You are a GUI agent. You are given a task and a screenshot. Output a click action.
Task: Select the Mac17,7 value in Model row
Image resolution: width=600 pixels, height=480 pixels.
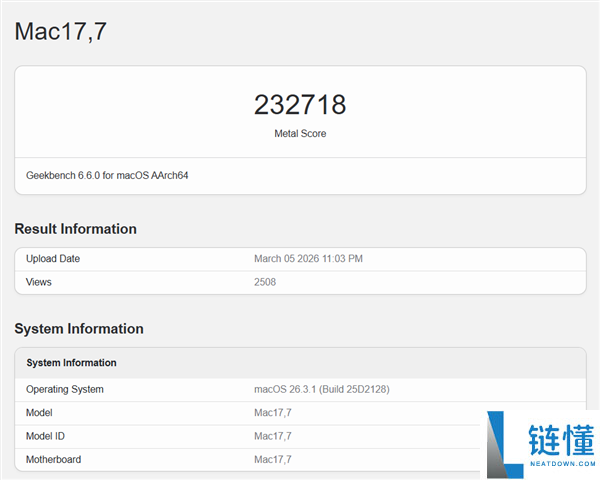[273, 413]
